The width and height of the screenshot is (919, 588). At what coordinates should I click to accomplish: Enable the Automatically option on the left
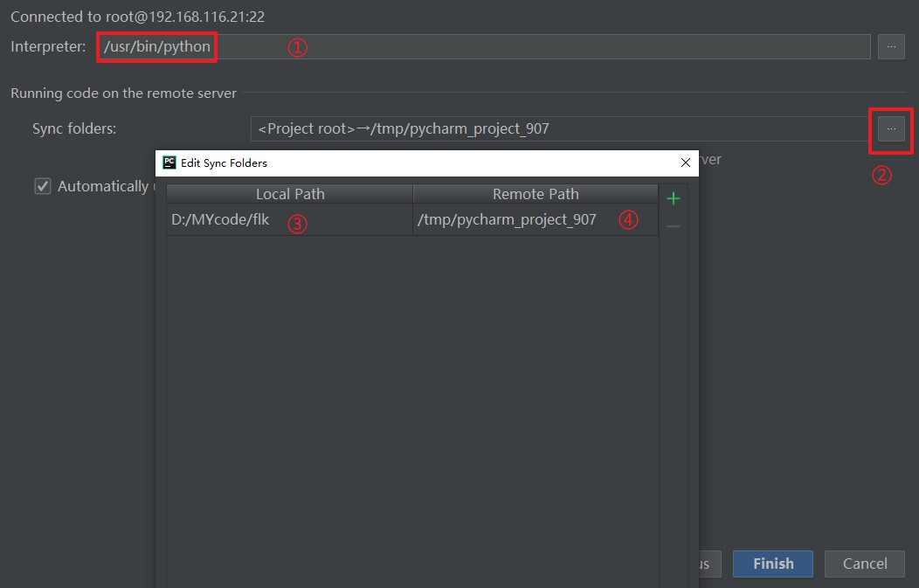click(42, 185)
